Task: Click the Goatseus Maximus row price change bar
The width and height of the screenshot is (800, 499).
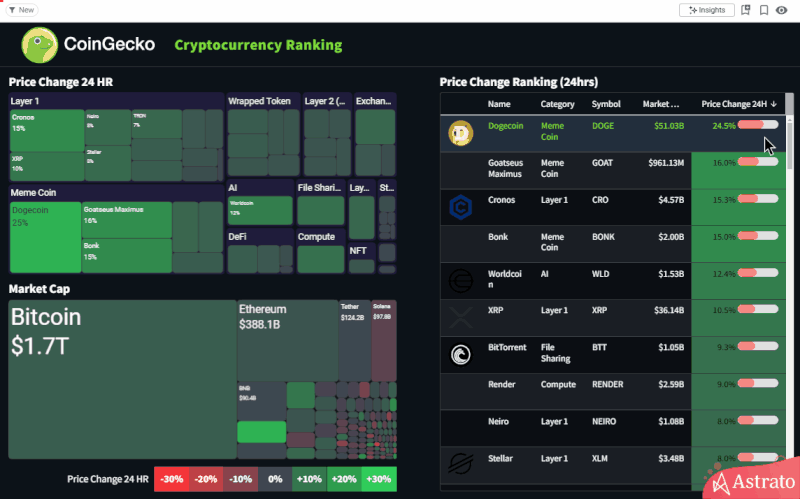Action: [x=758, y=162]
